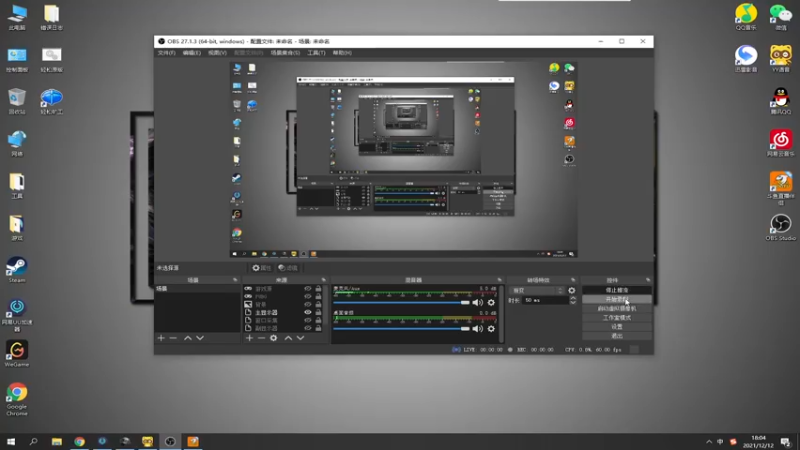Pop out the 混音器 dock with its header icon
This screenshot has height=450, width=800.
coord(499,280)
